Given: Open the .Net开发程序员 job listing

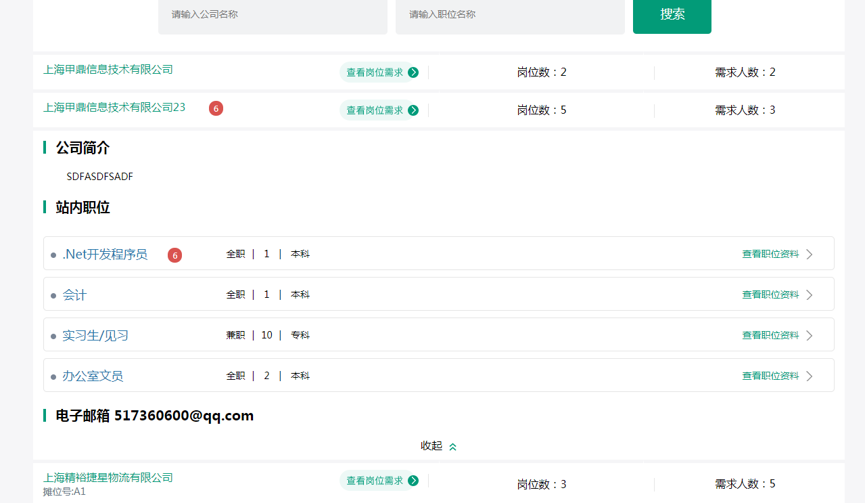Looking at the screenshot, I should click(104, 255).
